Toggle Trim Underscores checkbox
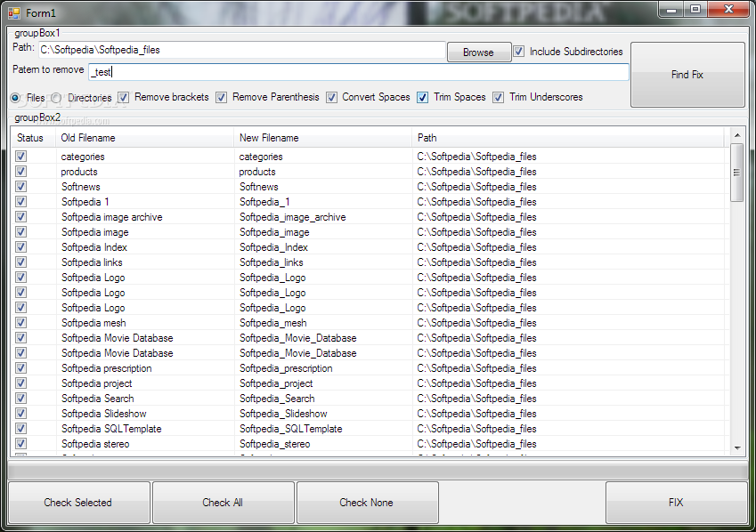The image size is (756, 532). click(498, 97)
